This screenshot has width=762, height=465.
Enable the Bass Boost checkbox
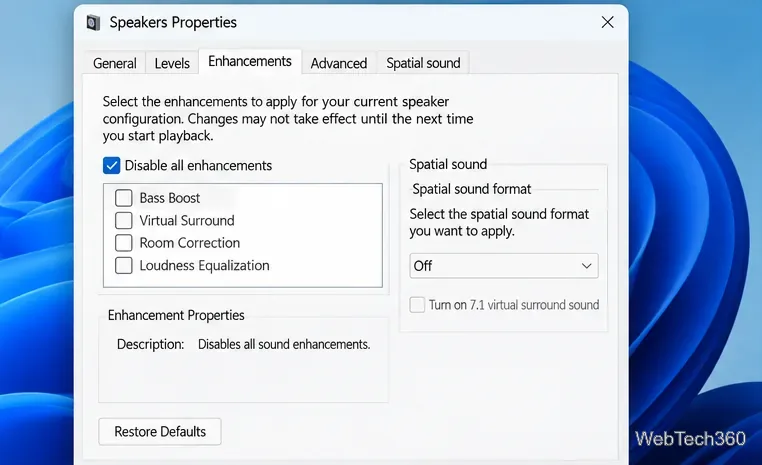(x=123, y=198)
